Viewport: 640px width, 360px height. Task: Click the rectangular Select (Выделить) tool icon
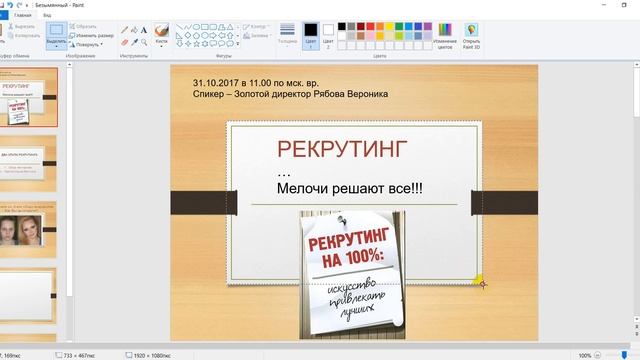pos(56,30)
